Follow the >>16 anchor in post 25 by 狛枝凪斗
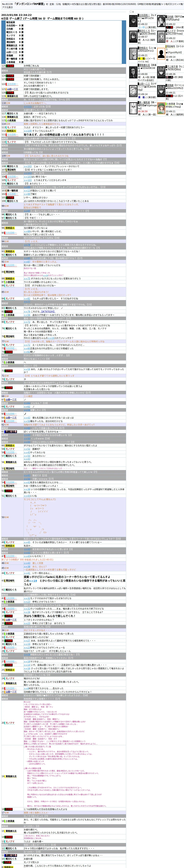 click(x=27, y=669)
